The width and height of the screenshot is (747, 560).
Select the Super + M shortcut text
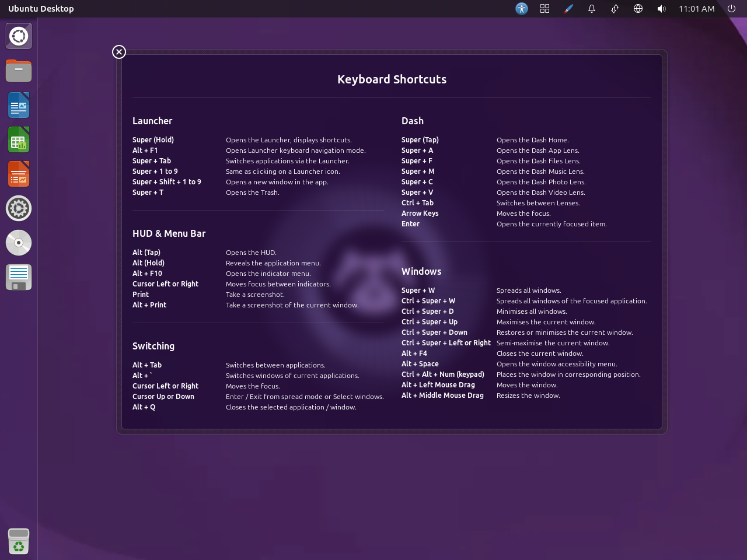[x=418, y=171]
